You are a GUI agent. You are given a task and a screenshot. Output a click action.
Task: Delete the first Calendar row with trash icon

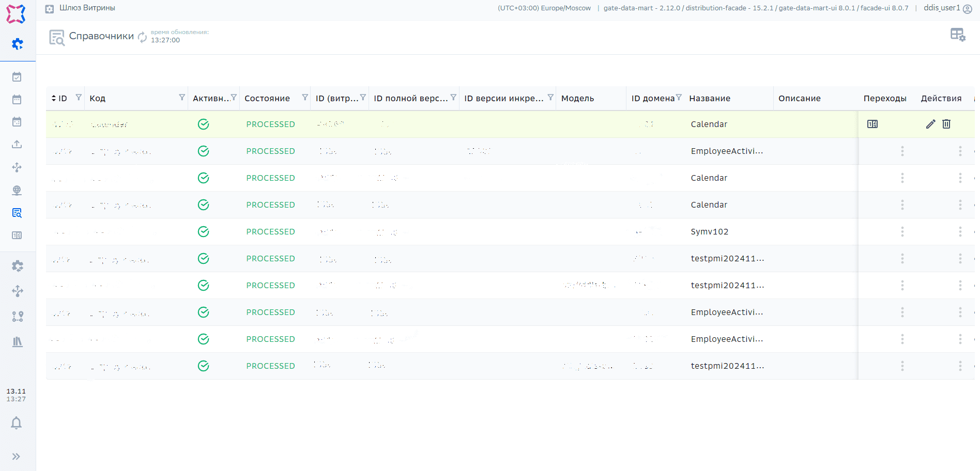tap(946, 124)
